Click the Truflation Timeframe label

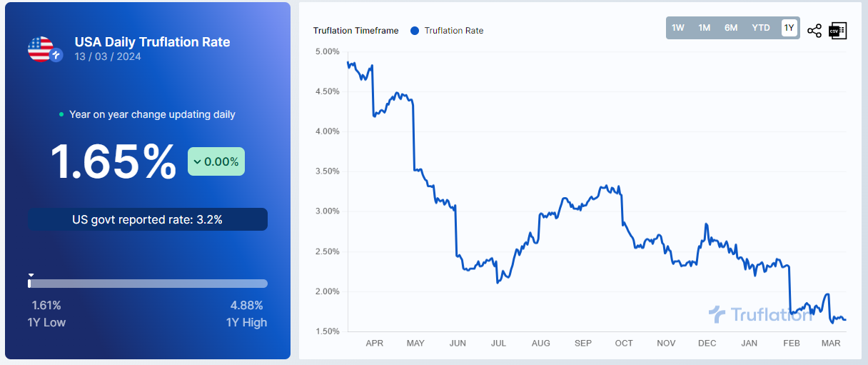(x=355, y=31)
